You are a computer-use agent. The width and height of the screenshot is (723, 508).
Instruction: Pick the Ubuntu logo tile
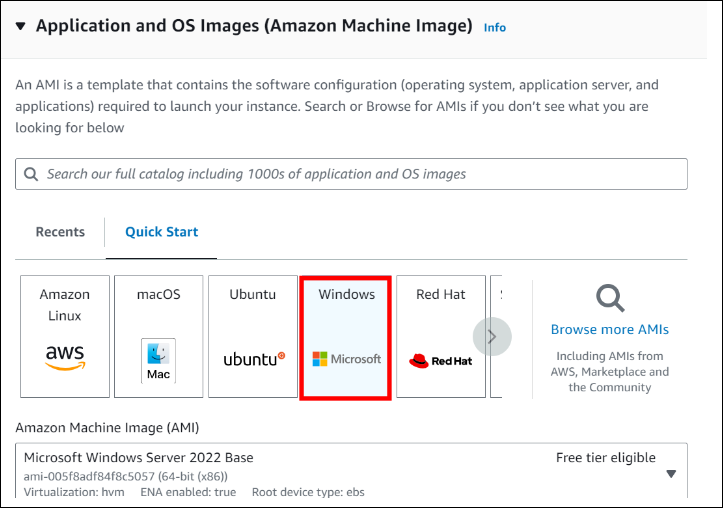click(x=252, y=337)
